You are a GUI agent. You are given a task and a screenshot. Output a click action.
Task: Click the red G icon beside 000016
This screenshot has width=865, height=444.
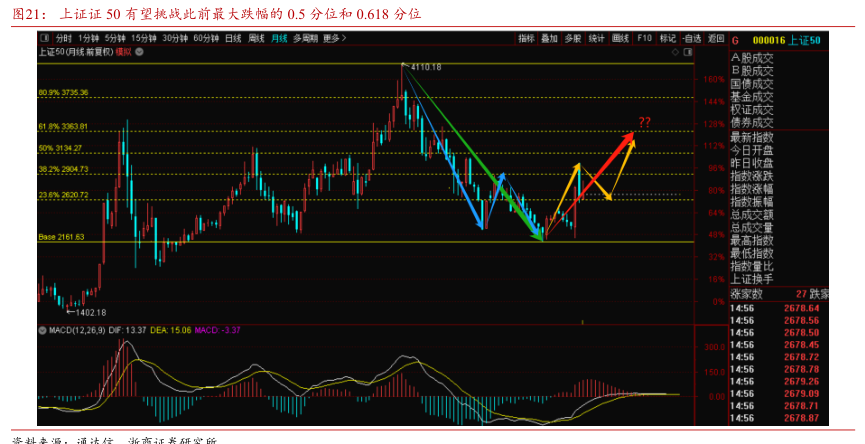point(735,40)
